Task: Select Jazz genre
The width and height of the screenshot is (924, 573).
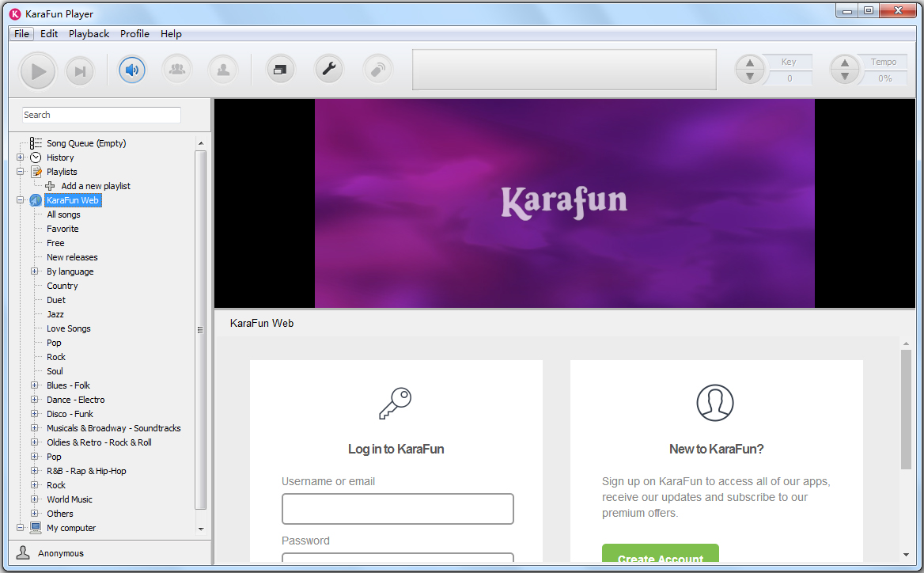Action: click(x=55, y=314)
